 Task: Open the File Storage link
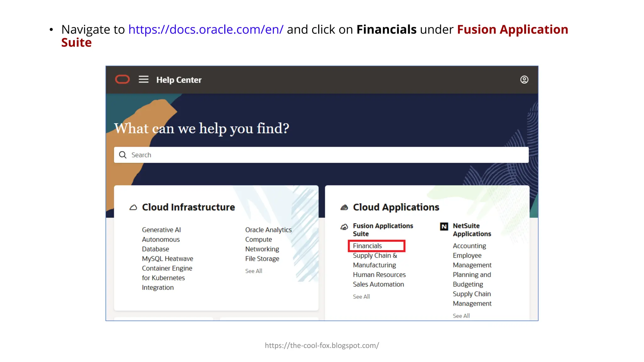pyautogui.click(x=262, y=259)
